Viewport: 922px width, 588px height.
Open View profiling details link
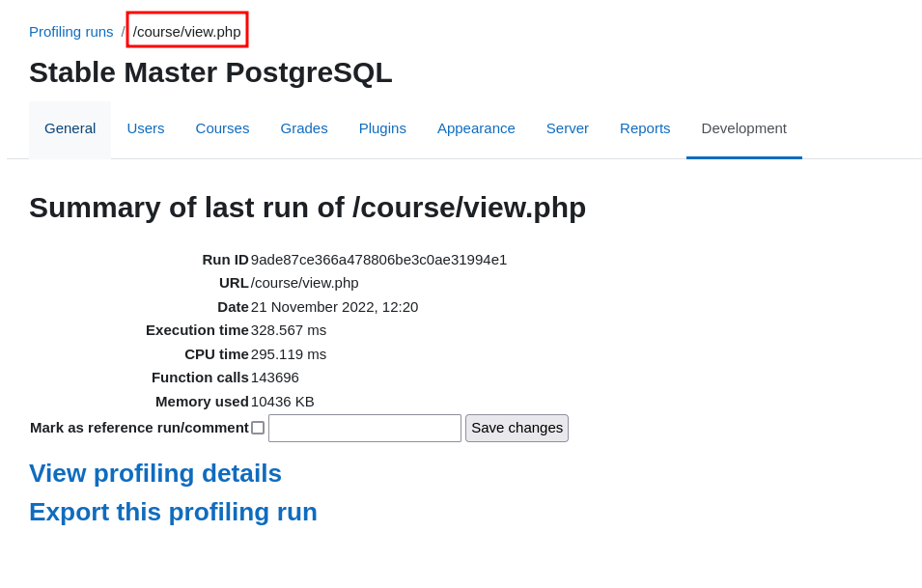[x=155, y=473]
